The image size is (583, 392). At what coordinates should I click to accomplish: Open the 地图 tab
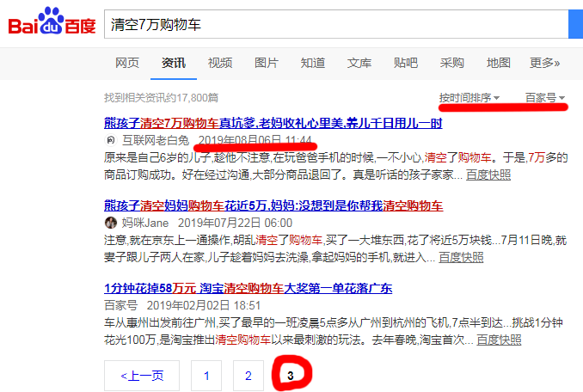(x=499, y=63)
